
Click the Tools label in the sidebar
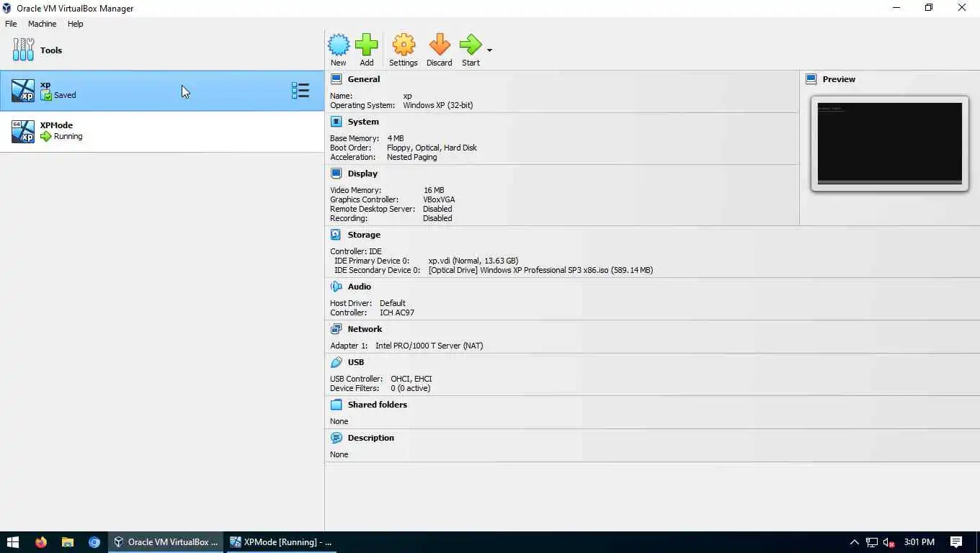pos(51,50)
